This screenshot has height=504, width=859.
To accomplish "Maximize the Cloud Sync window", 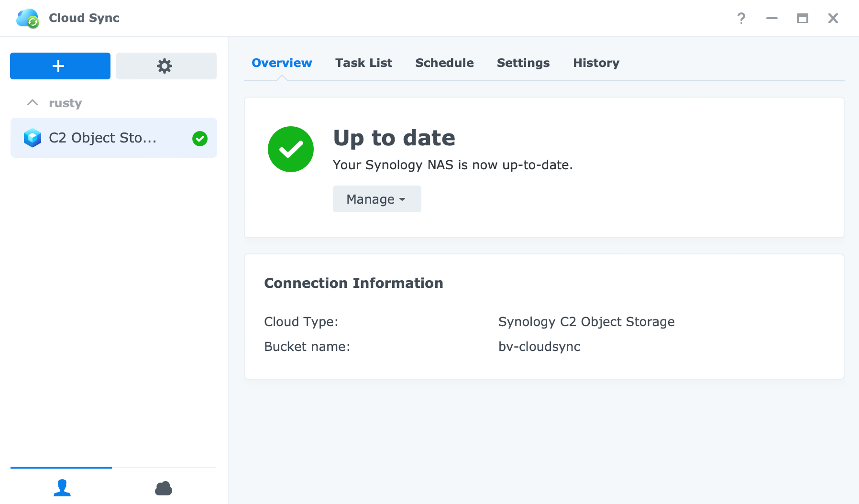I will [x=803, y=18].
